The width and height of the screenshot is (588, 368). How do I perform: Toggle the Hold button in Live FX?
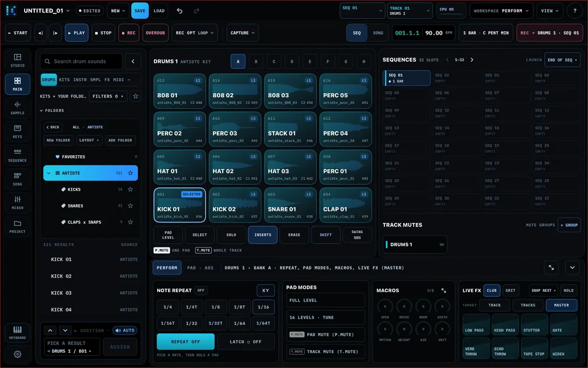click(x=568, y=290)
